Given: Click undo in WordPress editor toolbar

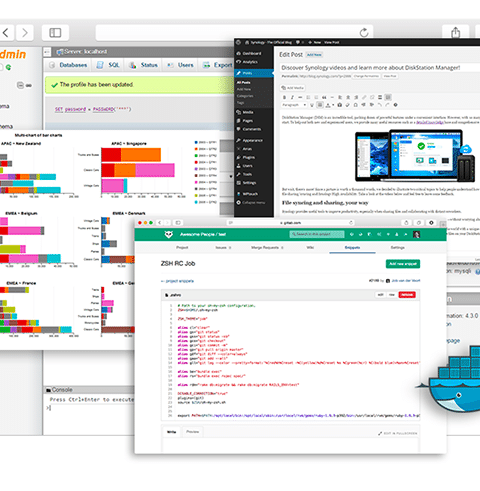Looking at the screenshot, I should pos(380,105).
